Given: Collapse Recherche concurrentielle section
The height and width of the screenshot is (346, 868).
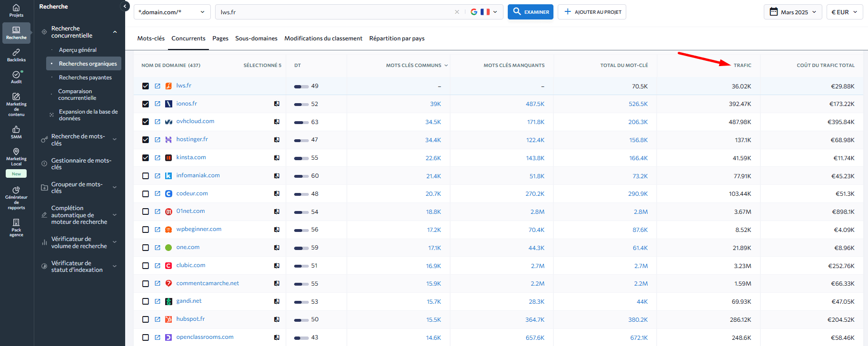Looking at the screenshot, I should coord(115,32).
